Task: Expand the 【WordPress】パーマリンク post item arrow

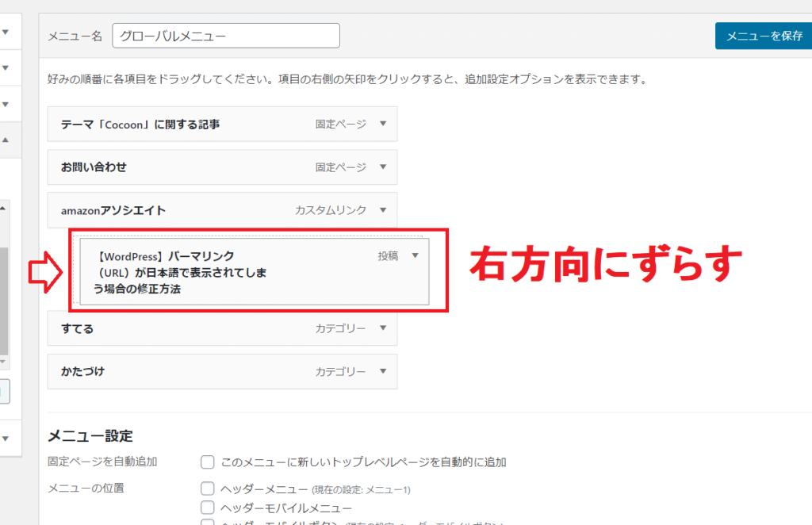Action: tap(415, 256)
